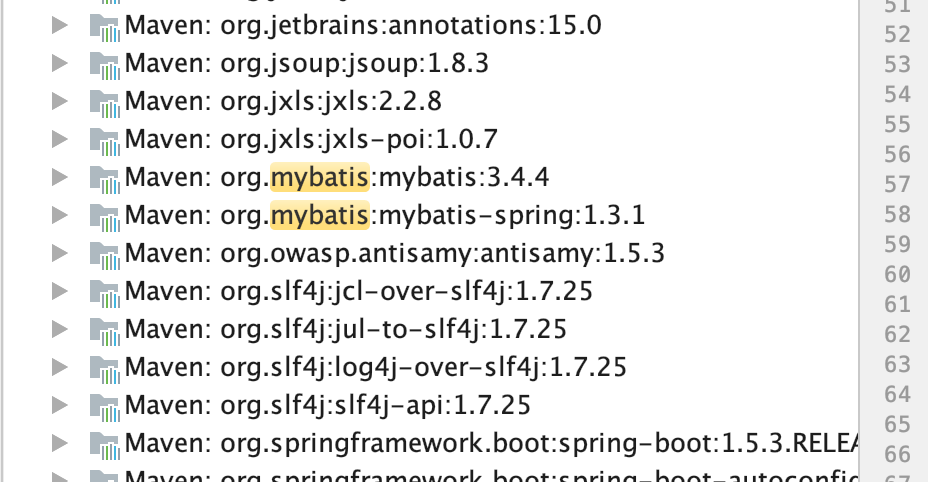Image resolution: width=928 pixels, height=482 pixels.
Task: Expand the slf4j-api:1.7.25 library node
Action: click(60, 405)
